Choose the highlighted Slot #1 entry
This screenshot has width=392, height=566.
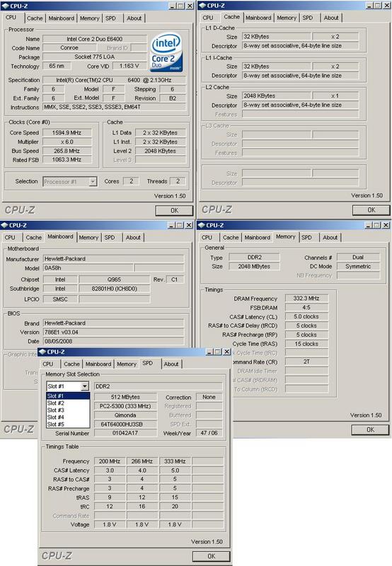click(x=68, y=396)
